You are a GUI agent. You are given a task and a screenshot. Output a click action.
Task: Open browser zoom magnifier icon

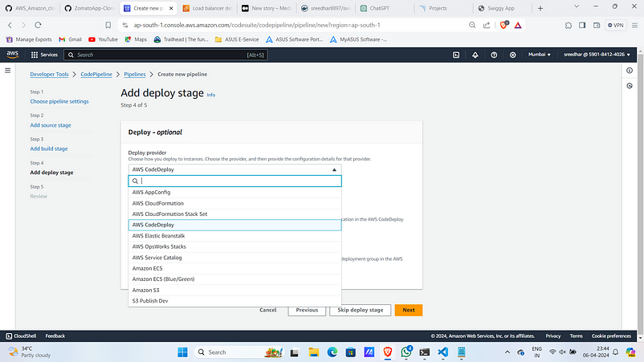pyautogui.click(x=472, y=25)
